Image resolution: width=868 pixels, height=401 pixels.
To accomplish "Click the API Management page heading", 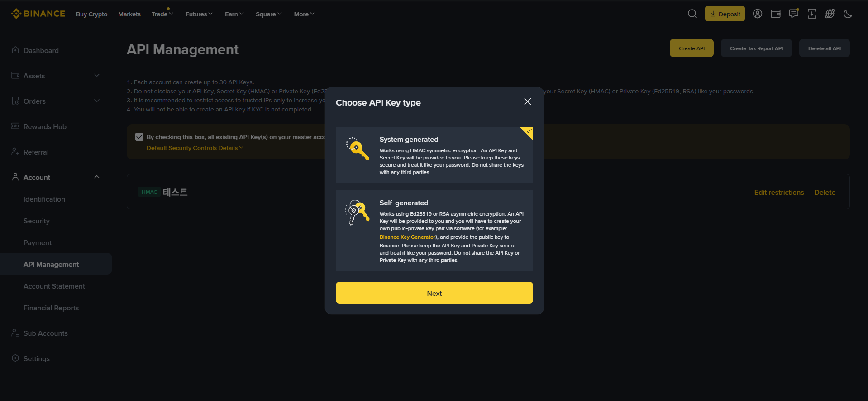I will coord(183,49).
